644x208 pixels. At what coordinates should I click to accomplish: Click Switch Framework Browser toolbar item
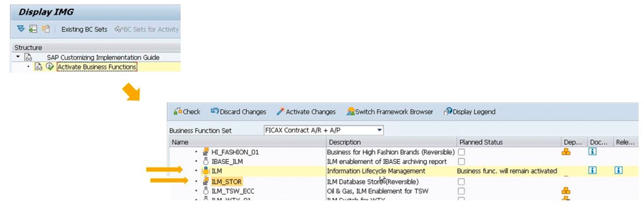click(x=390, y=111)
